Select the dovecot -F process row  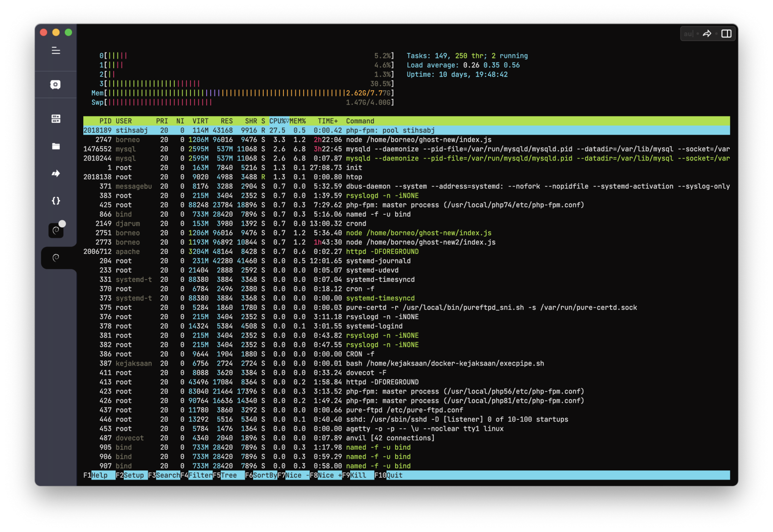407,373
